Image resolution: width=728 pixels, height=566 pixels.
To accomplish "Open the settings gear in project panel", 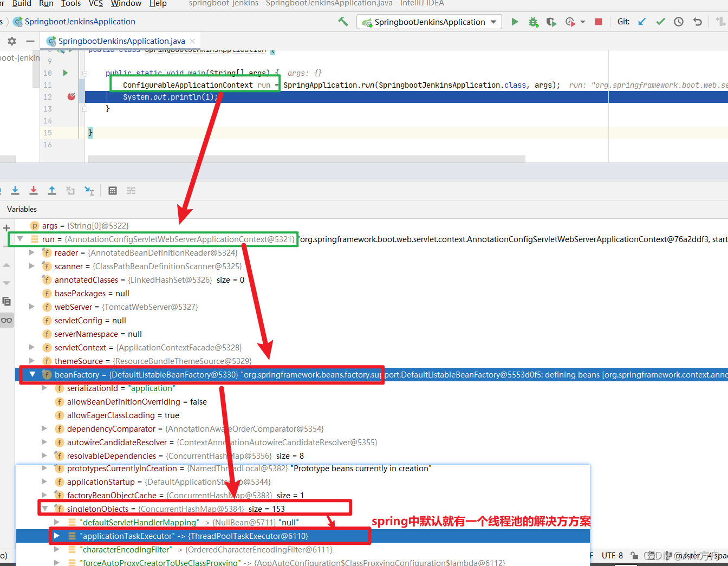I will (x=12, y=41).
